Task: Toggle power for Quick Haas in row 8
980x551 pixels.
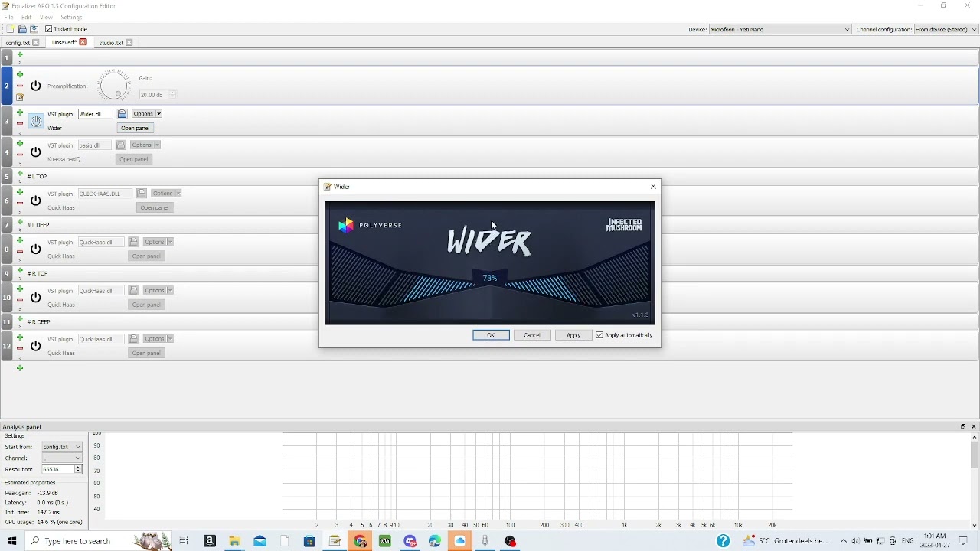Action: click(x=35, y=249)
